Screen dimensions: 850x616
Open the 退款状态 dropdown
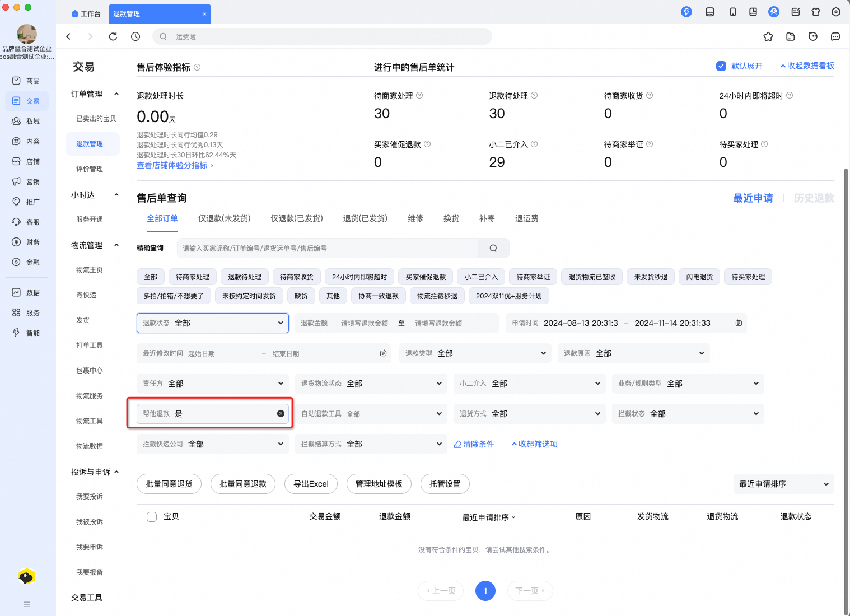212,323
